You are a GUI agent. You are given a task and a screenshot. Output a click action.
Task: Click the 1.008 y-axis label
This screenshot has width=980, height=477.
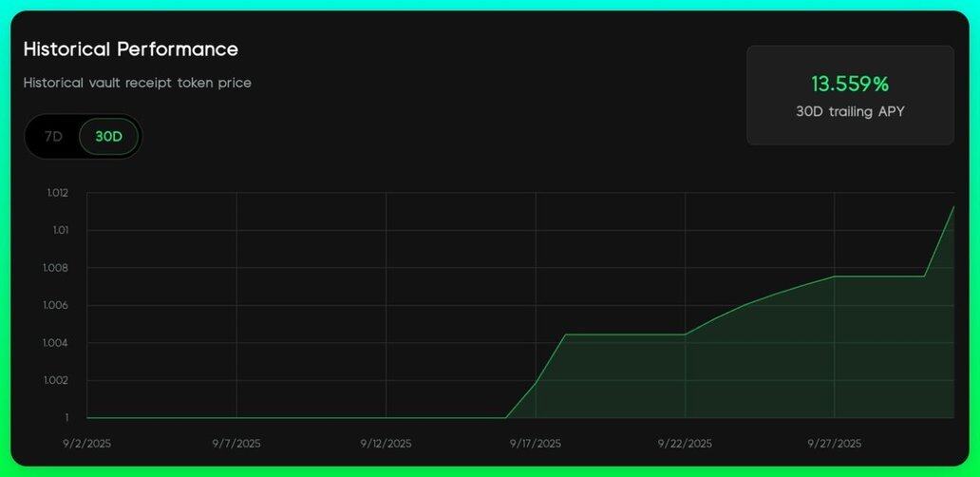point(57,268)
